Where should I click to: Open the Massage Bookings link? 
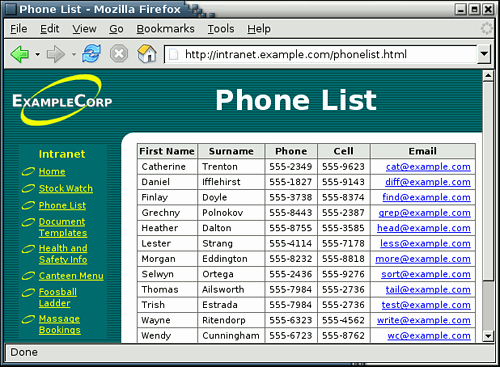pos(60,324)
